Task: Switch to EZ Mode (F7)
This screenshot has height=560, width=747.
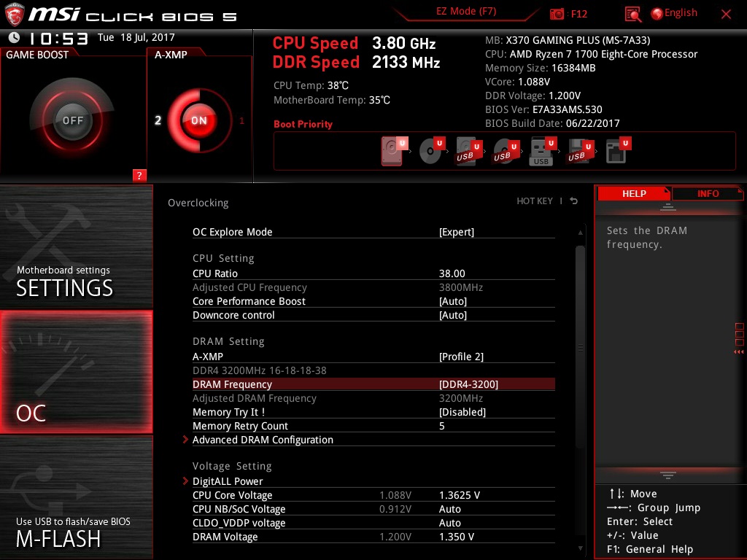Action: pyautogui.click(x=466, y=12)
